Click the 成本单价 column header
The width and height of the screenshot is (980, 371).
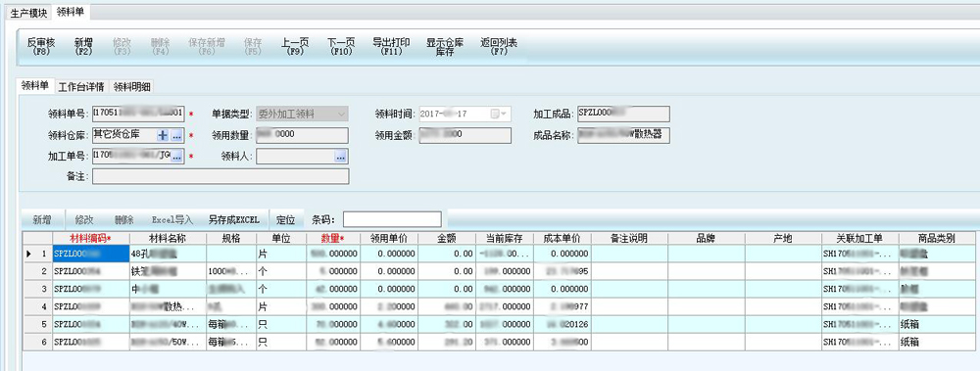[562, 239]
